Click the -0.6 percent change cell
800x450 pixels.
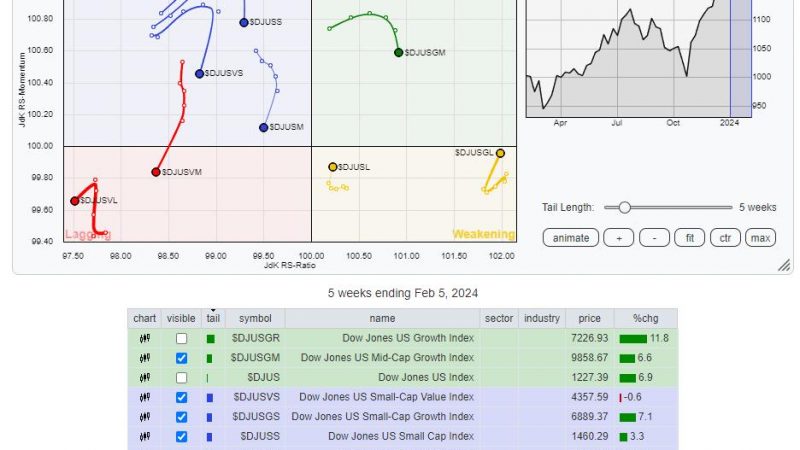[646, 396]
